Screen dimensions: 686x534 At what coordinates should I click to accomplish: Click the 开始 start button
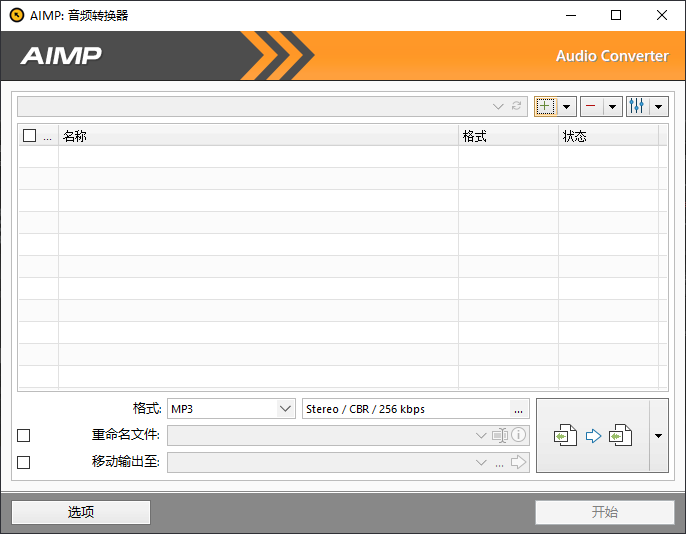605,512
